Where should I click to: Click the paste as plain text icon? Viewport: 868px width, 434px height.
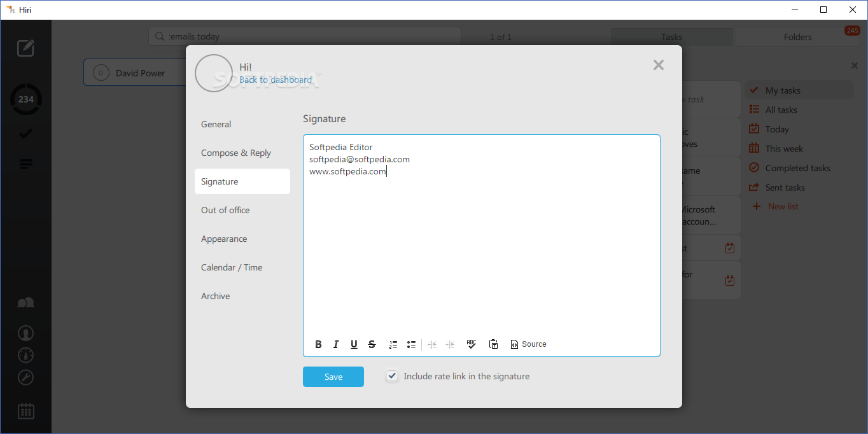click(493, 344)
